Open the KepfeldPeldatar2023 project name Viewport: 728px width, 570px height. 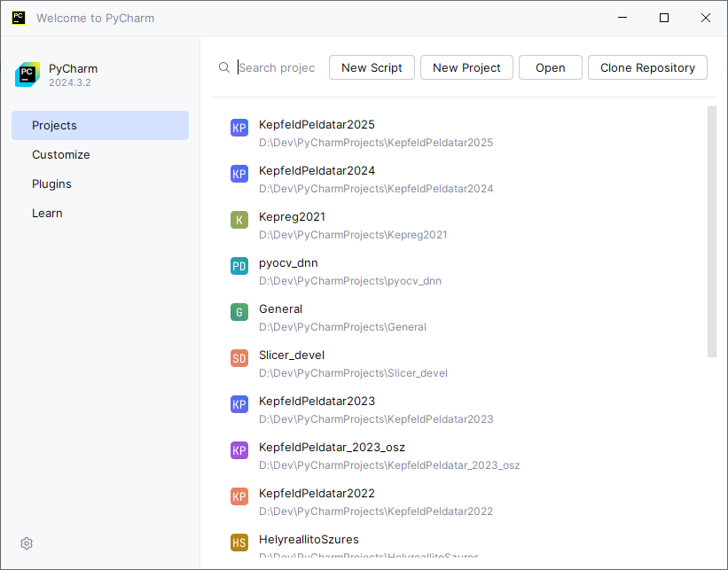tap(317, 401)
